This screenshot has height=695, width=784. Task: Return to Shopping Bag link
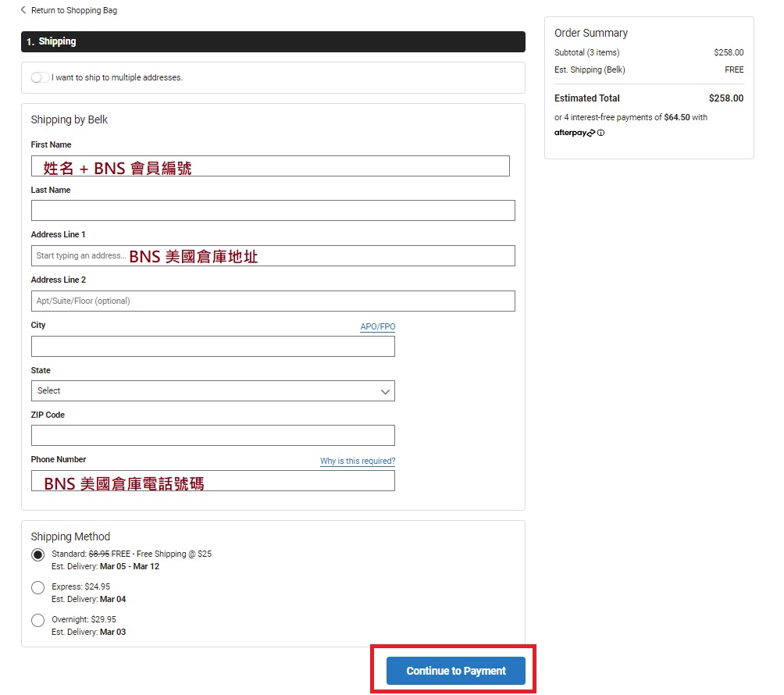click(x=73, y=11)
